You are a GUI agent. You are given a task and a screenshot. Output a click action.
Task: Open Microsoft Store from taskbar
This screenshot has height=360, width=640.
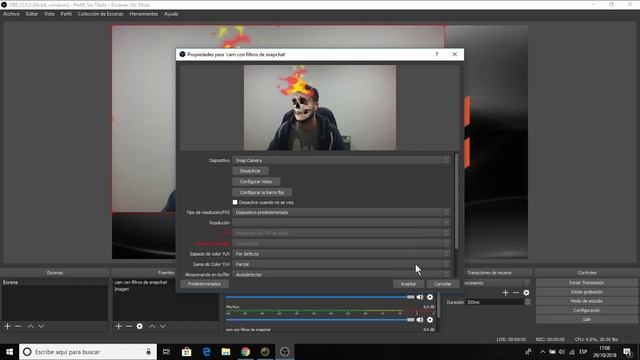coord(187,352)
